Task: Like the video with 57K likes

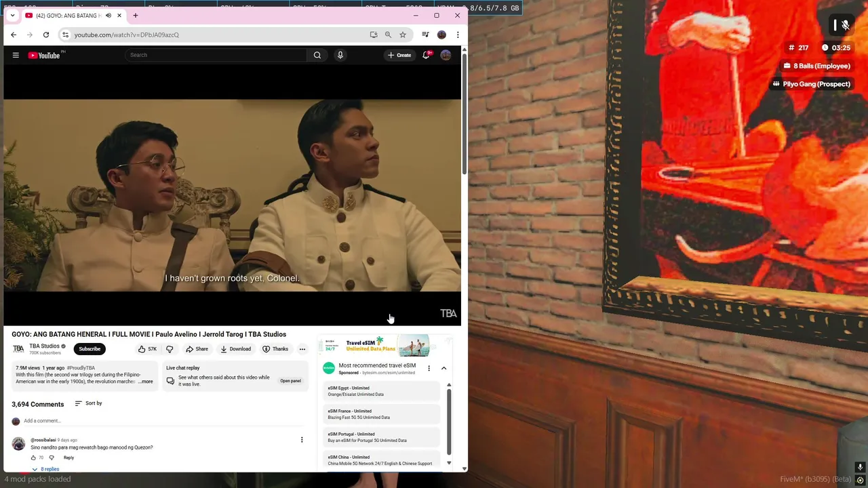Action: (147, 349)
